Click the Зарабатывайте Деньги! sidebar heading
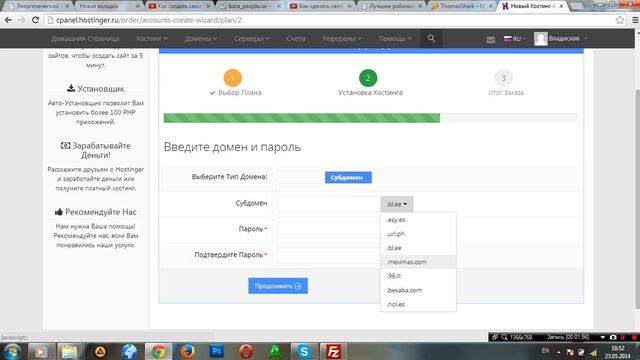Image resolution: width=640 pixels, height=360 pixels. [x=96, y=150]
